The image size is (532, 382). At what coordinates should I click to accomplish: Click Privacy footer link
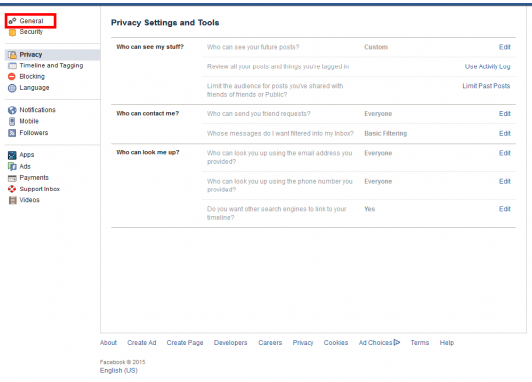tap(303, 343)
